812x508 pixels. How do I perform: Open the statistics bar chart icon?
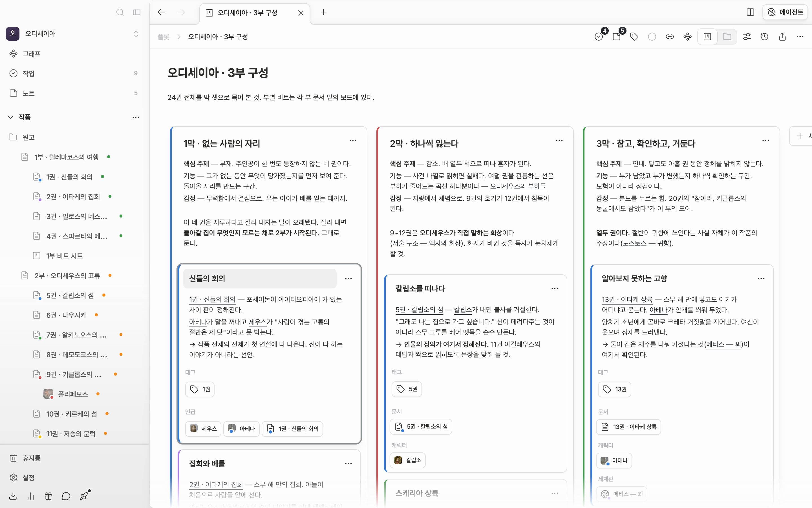coord(30,496)
